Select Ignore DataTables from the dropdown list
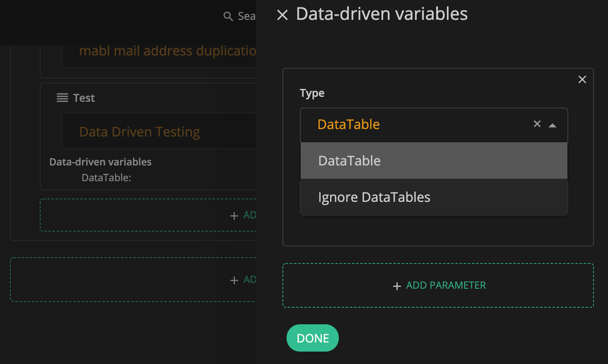 click(x=434, y=197)
